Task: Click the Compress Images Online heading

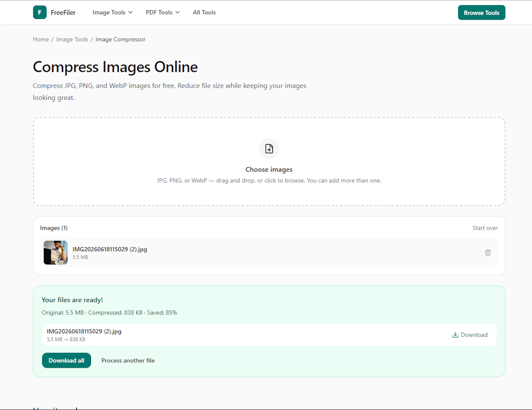Action: coord(115,67)
